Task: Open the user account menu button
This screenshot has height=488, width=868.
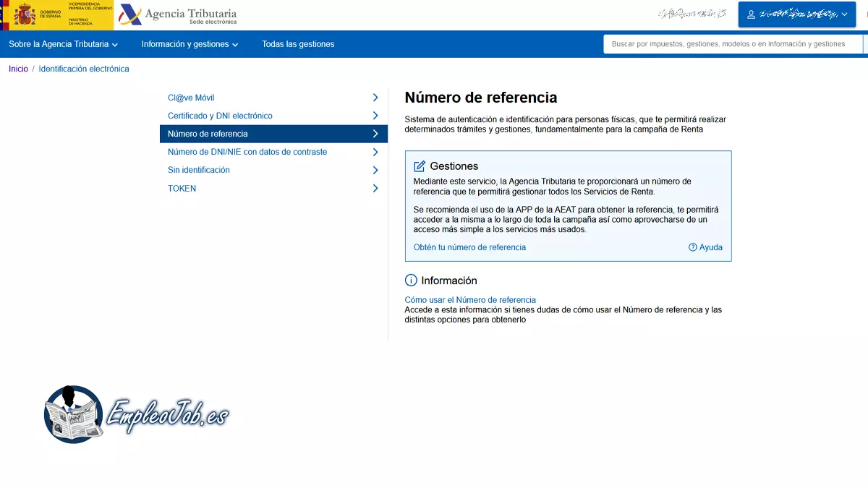Action: [796, 14]
